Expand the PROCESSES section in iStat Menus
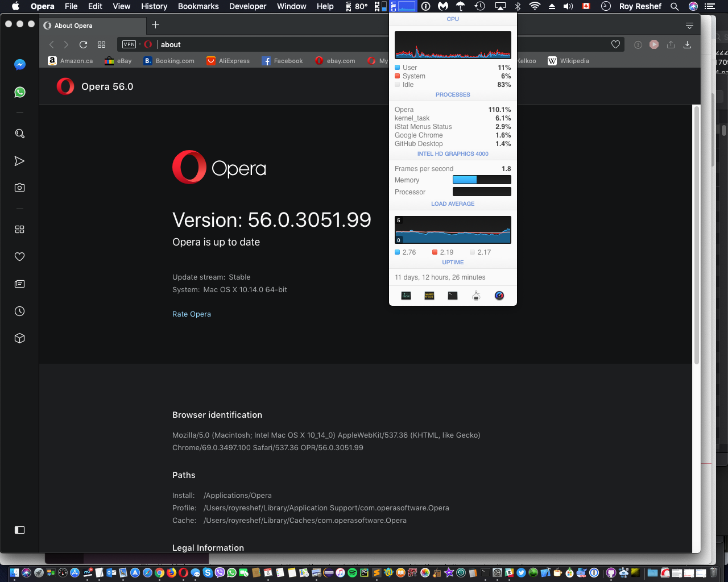This screenshot has width=728, height=582. click(452, 94)
